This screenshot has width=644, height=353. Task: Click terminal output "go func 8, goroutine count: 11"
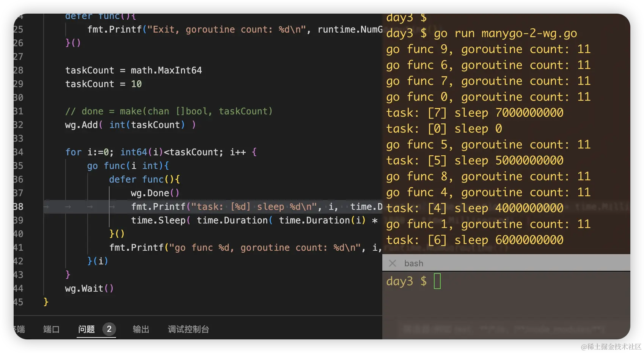488,176
